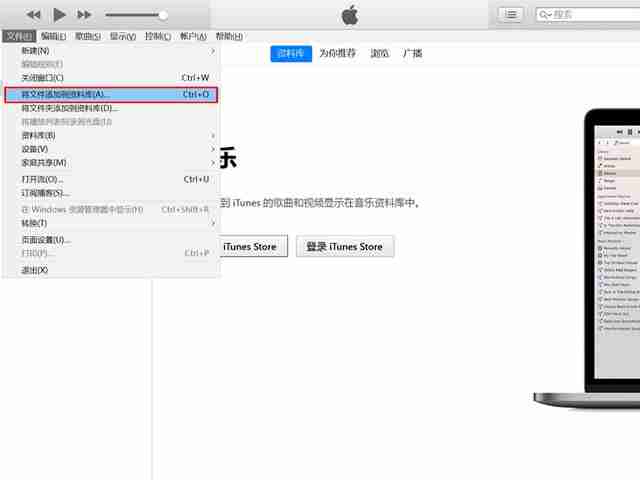Switch to the 资料库 tab
The height and width of the screenshot is (480, 640).
(x=291, y=53)
